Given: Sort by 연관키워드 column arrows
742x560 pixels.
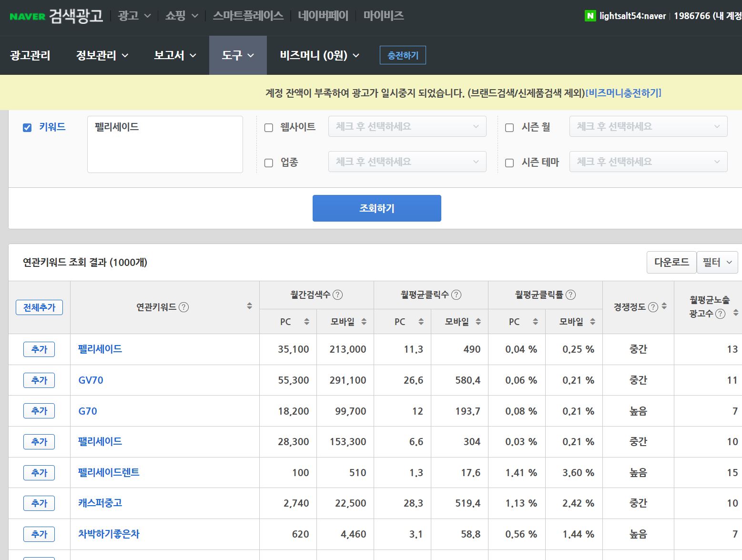Looking at the screenshot, I should pyautogui.click(x=249, y=306).
